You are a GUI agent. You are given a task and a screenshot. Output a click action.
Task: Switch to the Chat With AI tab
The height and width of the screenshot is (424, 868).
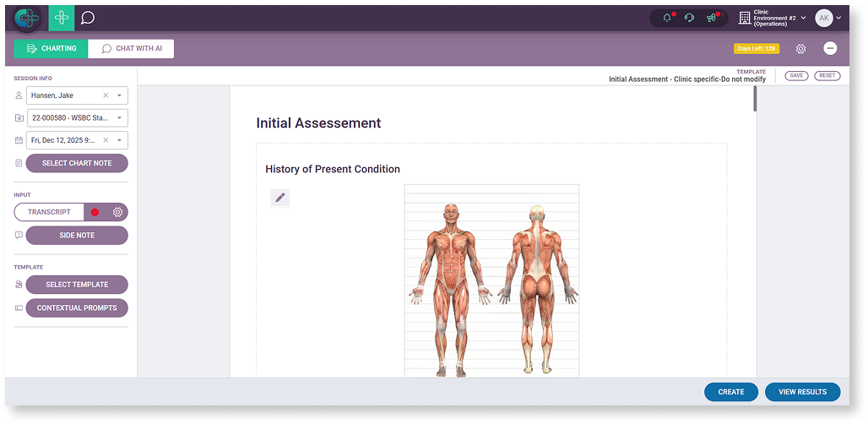tap(131, 49)
